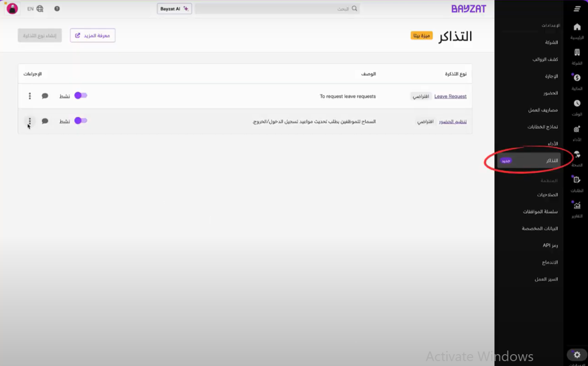
Task: Click the settings gear icon in sidebar
Action: tap(577, 355)
